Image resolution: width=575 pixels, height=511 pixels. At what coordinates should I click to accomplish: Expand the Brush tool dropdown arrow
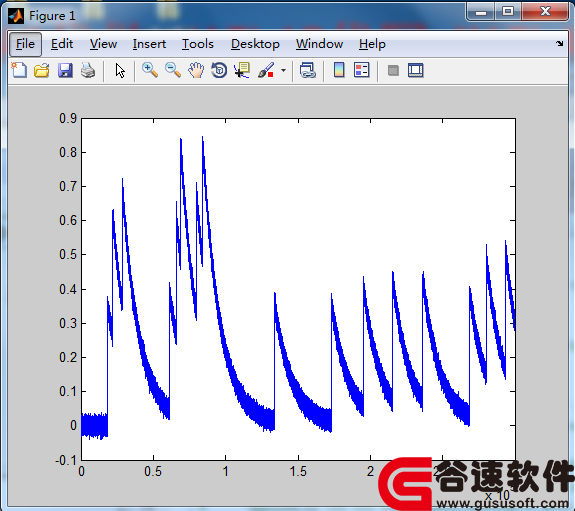click(x=283, y=70)
